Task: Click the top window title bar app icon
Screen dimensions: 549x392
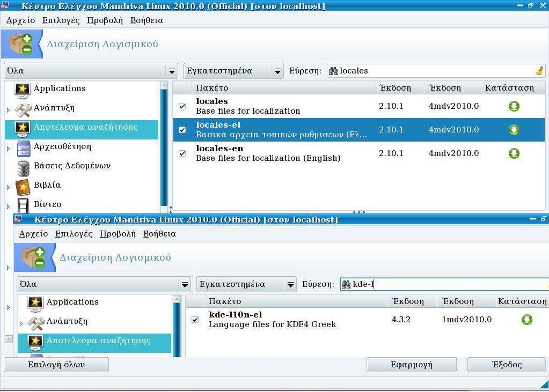Action: (x=4, y=5)
